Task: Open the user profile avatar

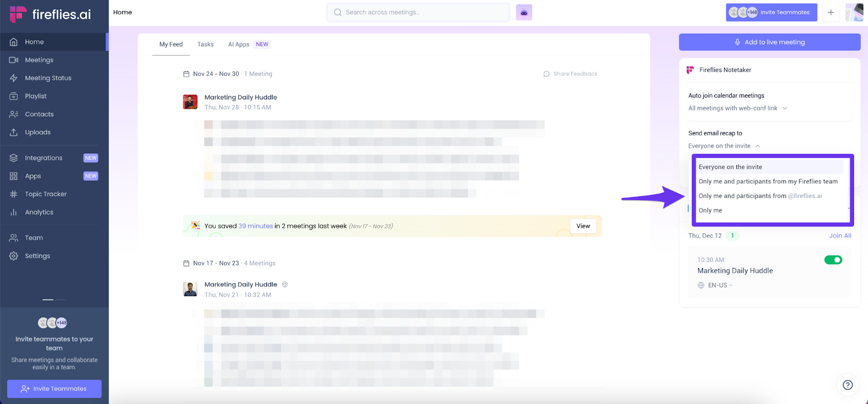Action: 854,12
